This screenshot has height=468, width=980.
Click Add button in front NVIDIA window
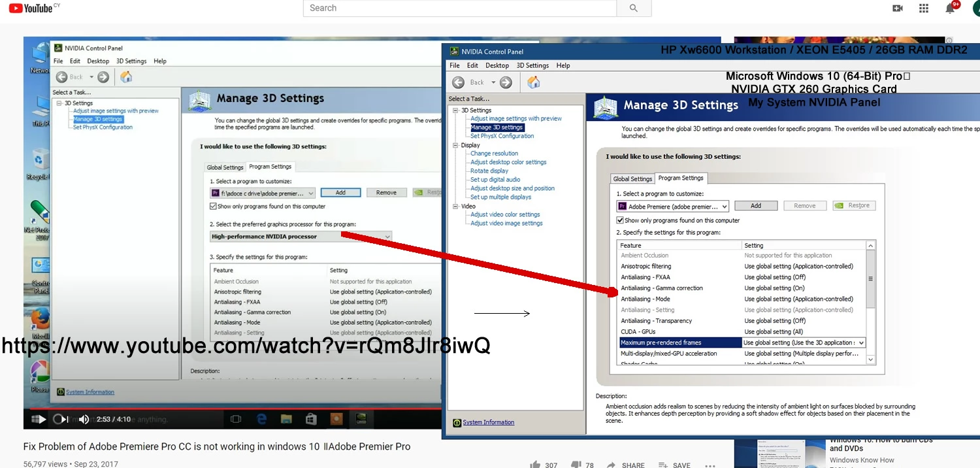[756, 205]
